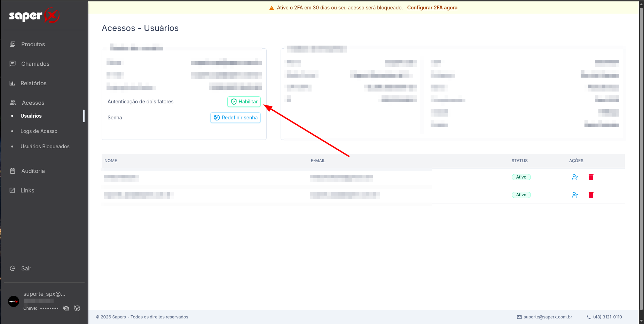The height and width of the screenshot is (324, 644).
Task: Click the footer envelope icon
Action: coord(519,317)
